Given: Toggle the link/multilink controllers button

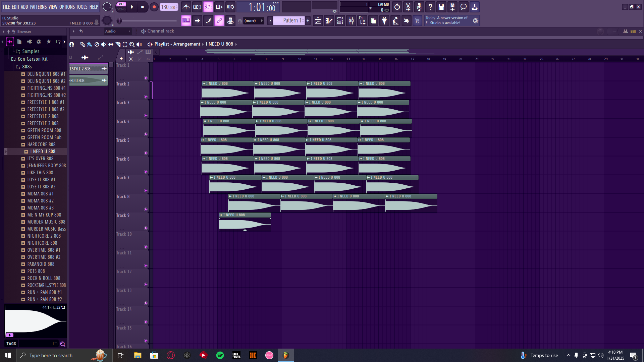Looking at the screenshot, I should 219,21.
